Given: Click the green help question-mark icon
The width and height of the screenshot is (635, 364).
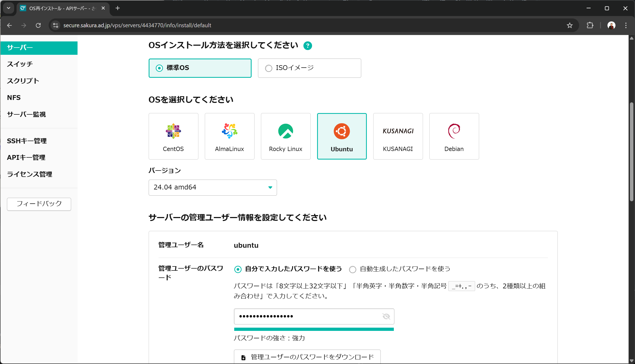Looking at the screenshot, I should tap(307, 46).
